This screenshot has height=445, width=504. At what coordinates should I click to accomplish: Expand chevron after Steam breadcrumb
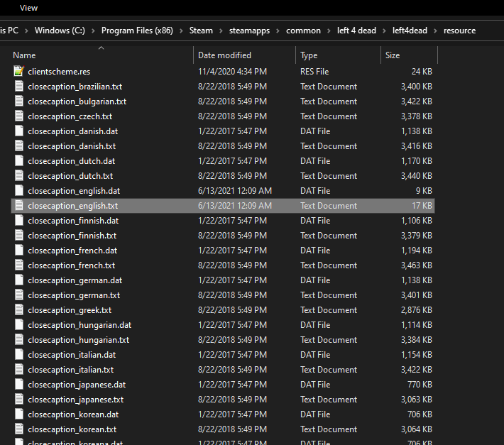(x=221, y=31)
